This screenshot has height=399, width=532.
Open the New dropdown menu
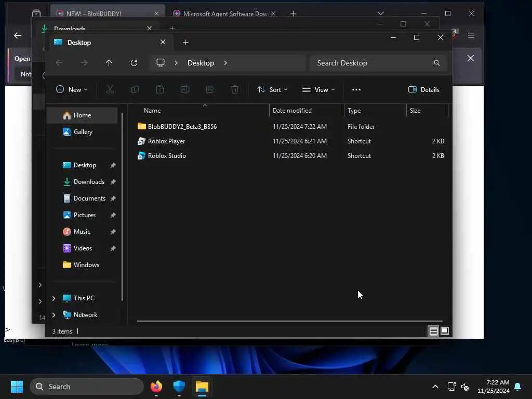(72, 89)
